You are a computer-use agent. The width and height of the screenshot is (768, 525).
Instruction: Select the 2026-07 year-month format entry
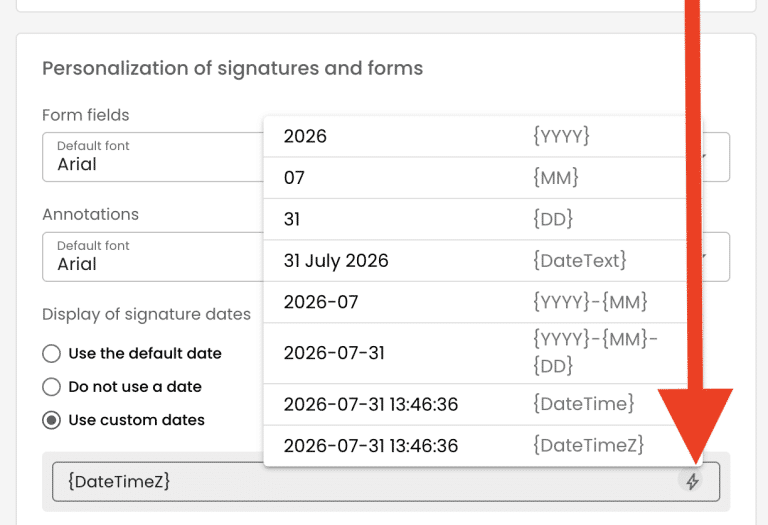tap(474, 302)
